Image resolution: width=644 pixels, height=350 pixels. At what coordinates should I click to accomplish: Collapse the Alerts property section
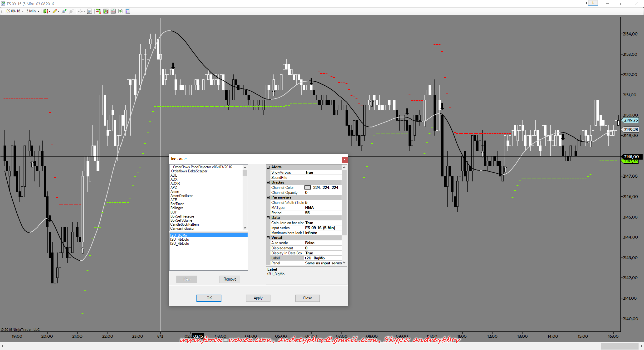[x=268, y=167]
